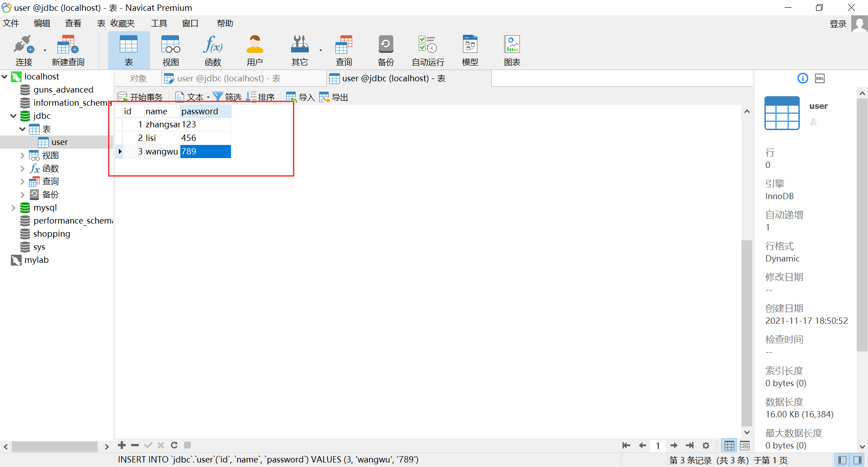
Task: Switch to the 对象 tab
Action: (137, 78)
